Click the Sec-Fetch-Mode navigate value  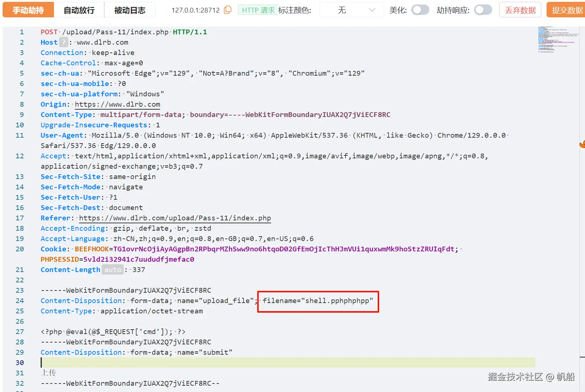click(126, 187)
